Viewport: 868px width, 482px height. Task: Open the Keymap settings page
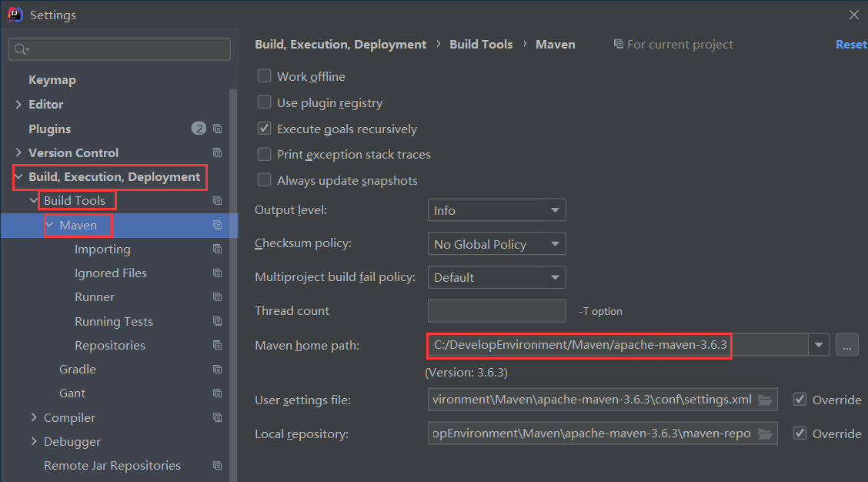(x=52, y=80)
